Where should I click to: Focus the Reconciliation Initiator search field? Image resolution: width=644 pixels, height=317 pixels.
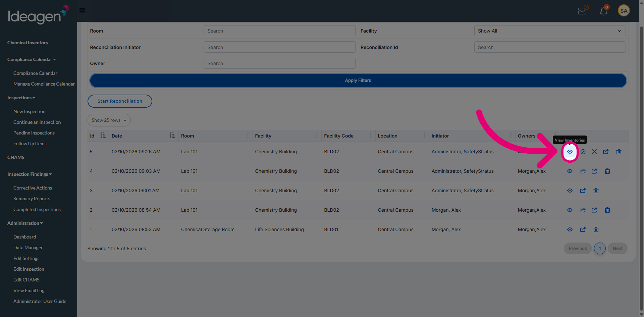(x=279, y=47)
